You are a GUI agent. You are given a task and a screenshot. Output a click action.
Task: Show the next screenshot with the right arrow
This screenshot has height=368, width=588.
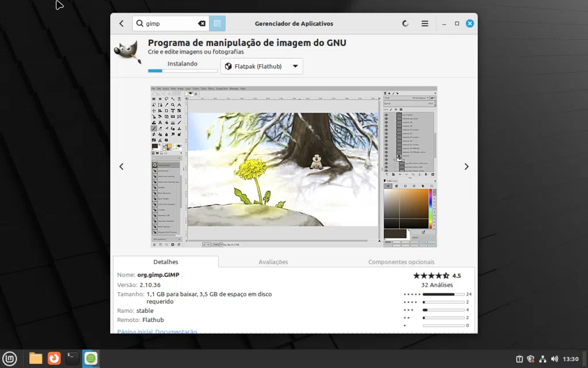[x=466, y=166]
